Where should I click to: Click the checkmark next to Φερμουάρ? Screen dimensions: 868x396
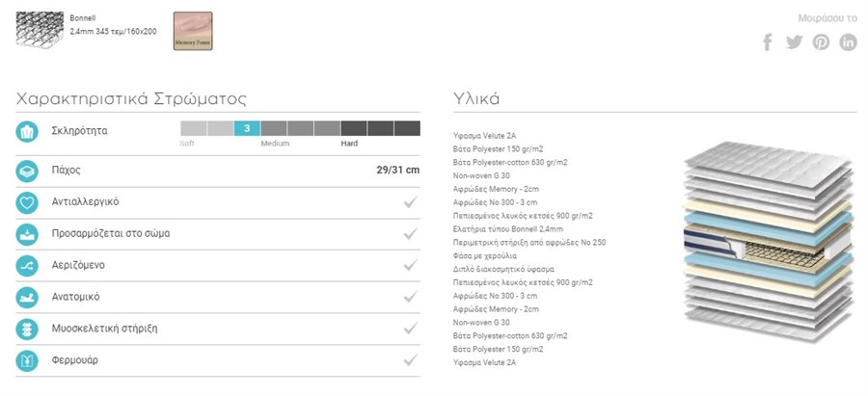[x=410, y=360]
